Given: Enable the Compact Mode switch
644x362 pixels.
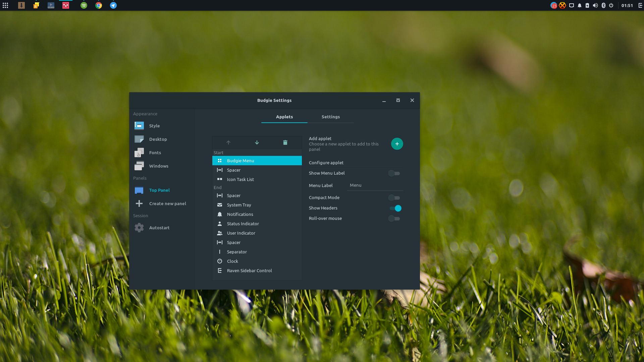Looking at the screenshot, I should click(394, 198).
